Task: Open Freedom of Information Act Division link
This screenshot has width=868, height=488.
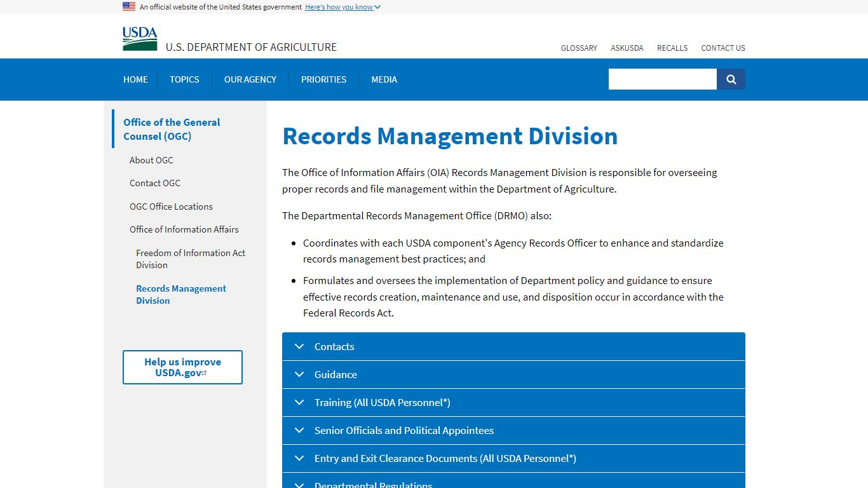Action: click(x=191, y=259)
